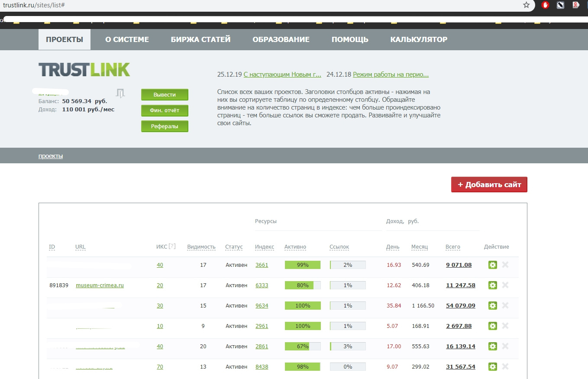Sort the table by Всего income column
Viewport: 588px width, 379px height.
(x=453, y=247)
